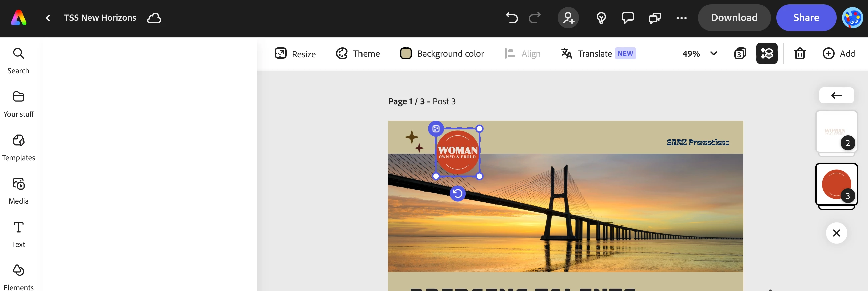Toggle the layers stack panel button
Screen dimensions: 868x291
tap(767, 53)
